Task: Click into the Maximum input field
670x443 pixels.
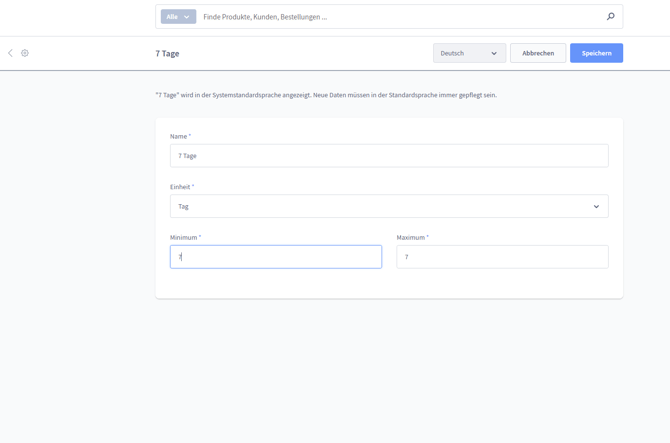Action: [502, 257]
